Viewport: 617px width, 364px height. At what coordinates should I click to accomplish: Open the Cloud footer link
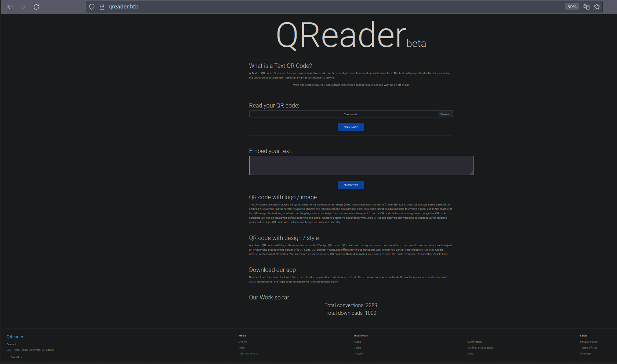coord(471,353)
